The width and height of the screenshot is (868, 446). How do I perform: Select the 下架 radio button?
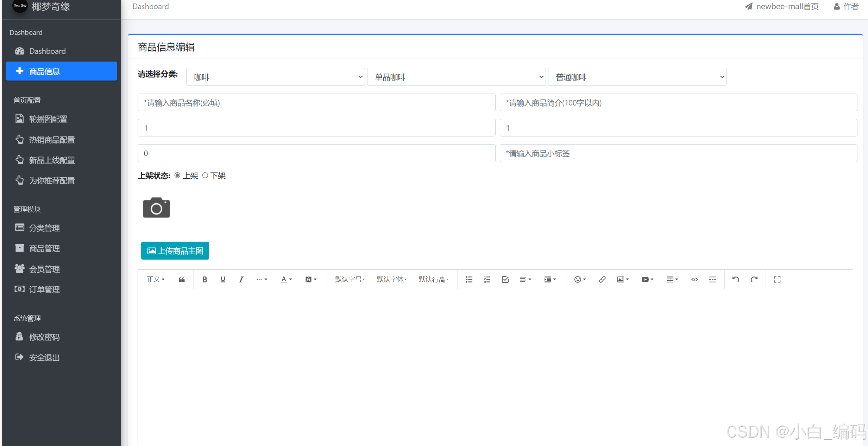205,175
